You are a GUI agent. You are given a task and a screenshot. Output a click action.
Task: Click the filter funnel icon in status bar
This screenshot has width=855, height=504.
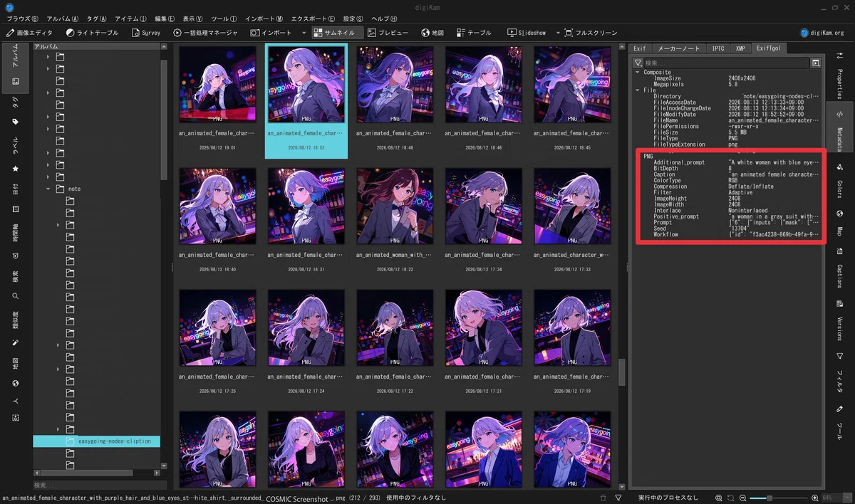[x=618, y=498]
